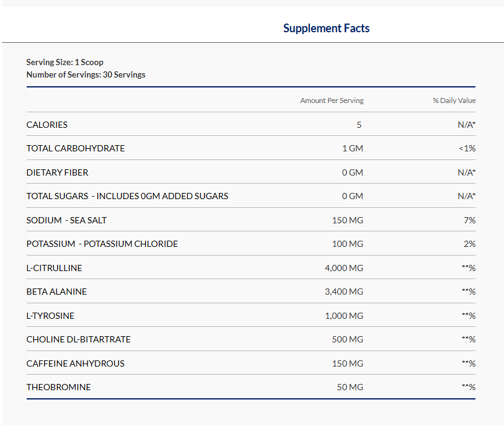This screenshot has width=504, height=428.
Task: Click the THEOBROMINE ingredient name
Action: pyautogui.click(x=58, y=388)
